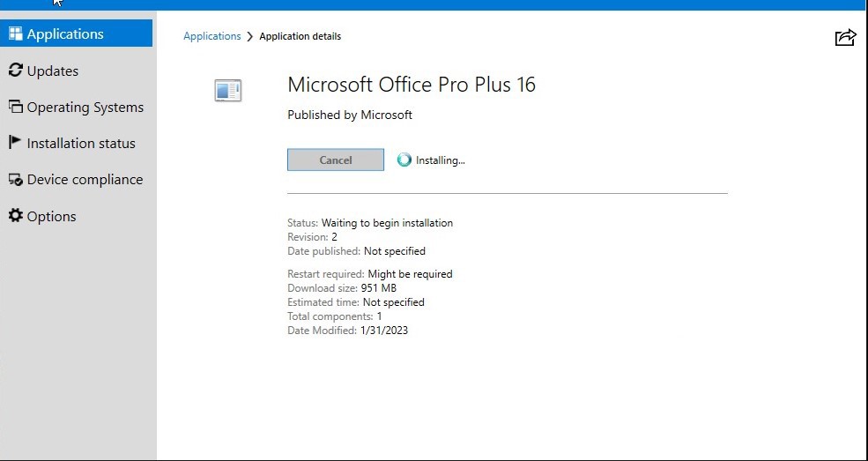Go back via Applications breadcrumb link
Viewport: 868px width, 461px height.
[x=212, y=36]
